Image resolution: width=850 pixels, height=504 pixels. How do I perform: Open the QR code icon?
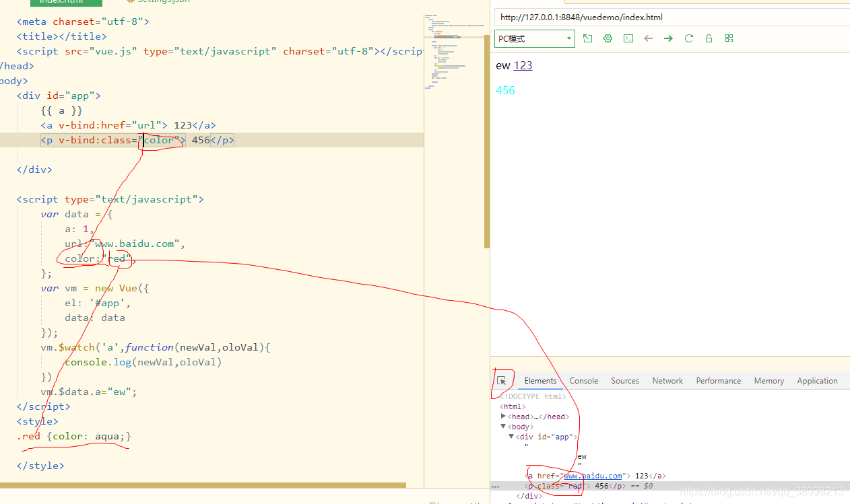tap(729, 38)
